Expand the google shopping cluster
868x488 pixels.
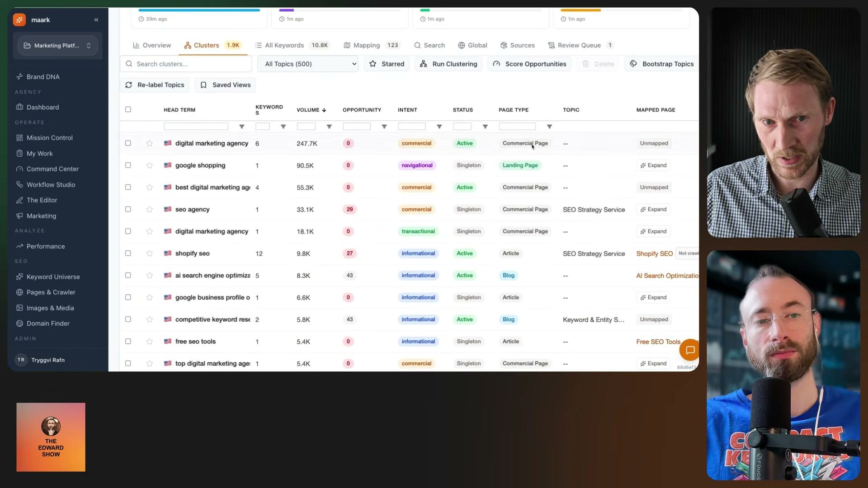point(654,165)
